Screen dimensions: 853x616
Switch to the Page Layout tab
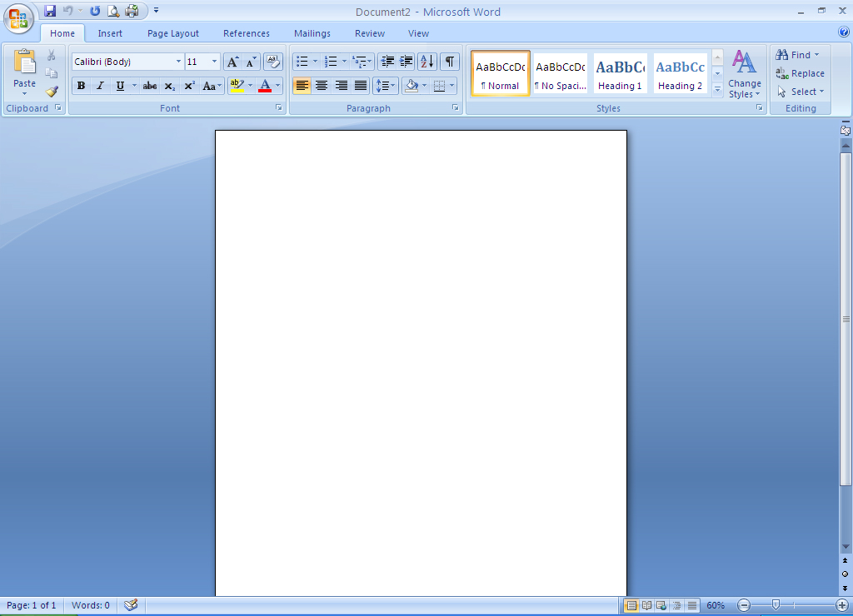pos(172,33)
